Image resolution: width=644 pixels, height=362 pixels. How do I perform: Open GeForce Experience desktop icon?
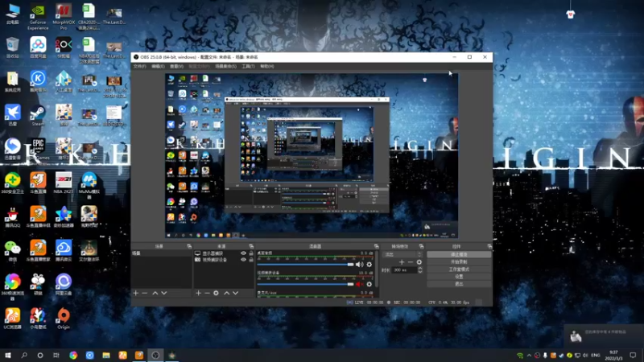click(38, 17)
